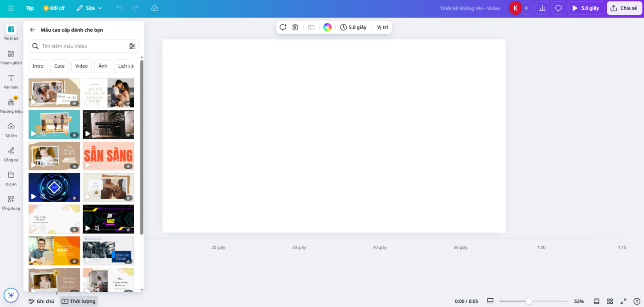The height and width of the screenshot is (307, 644).
Task: Open the grid view icon
Action: pyautogui.click(x=610, y=301)
